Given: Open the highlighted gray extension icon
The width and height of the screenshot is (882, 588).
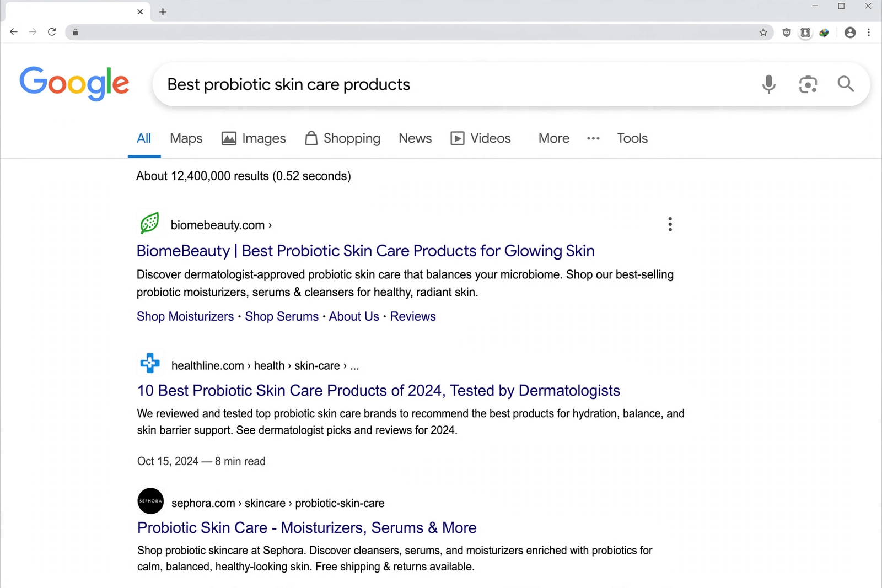Looking at the screenshot, I should click(x=805, y=33).
